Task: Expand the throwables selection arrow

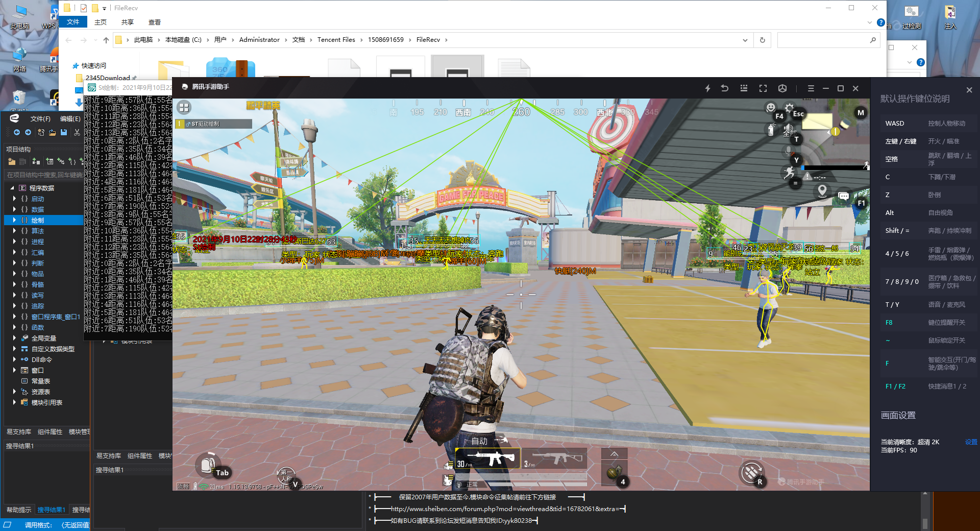Action: (614, 454)
